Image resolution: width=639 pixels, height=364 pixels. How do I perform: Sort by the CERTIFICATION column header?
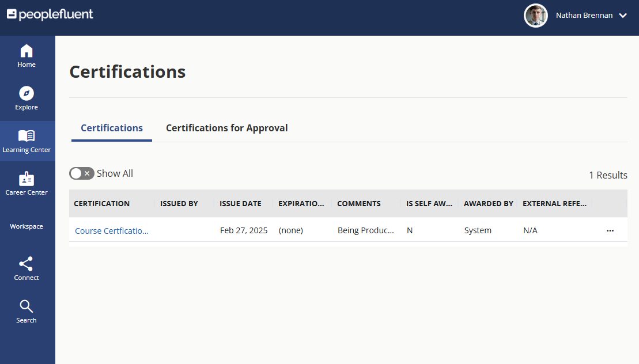pos(101,203)
